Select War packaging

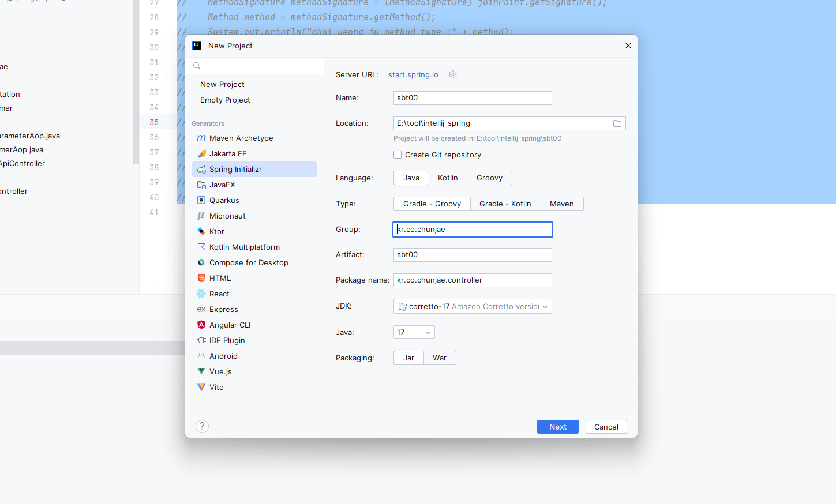click(x=440, y=358)
